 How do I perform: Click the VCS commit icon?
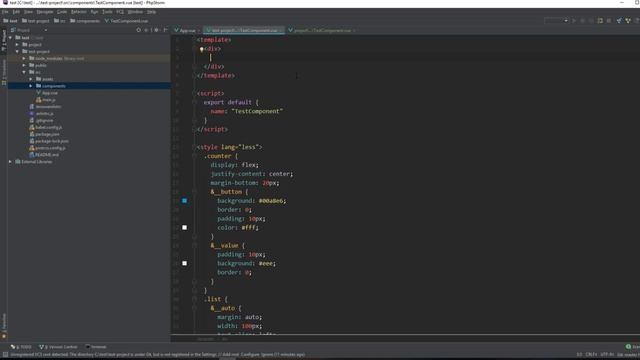pyautogui.click(x=628, y=21)
